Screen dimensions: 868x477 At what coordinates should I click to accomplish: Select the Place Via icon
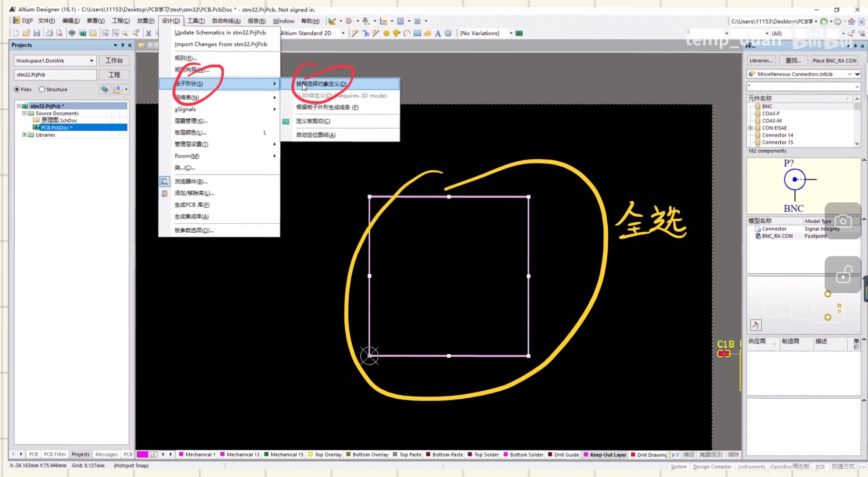pos(396,33)
